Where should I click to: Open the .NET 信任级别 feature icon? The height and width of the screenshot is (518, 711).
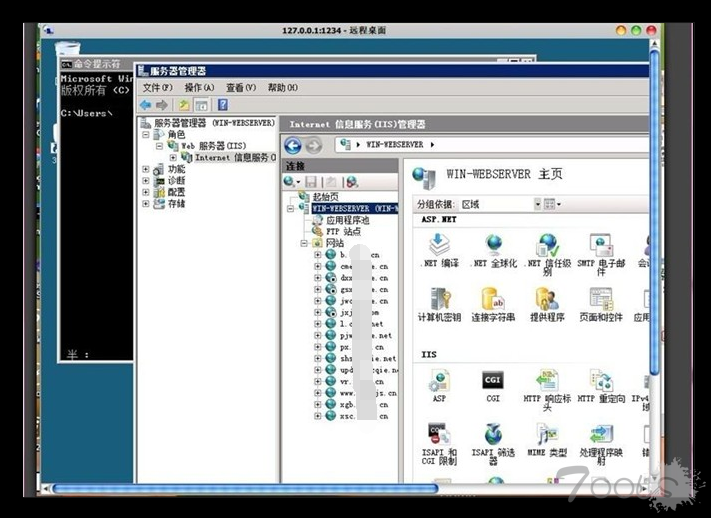click(x=548, y=254)
